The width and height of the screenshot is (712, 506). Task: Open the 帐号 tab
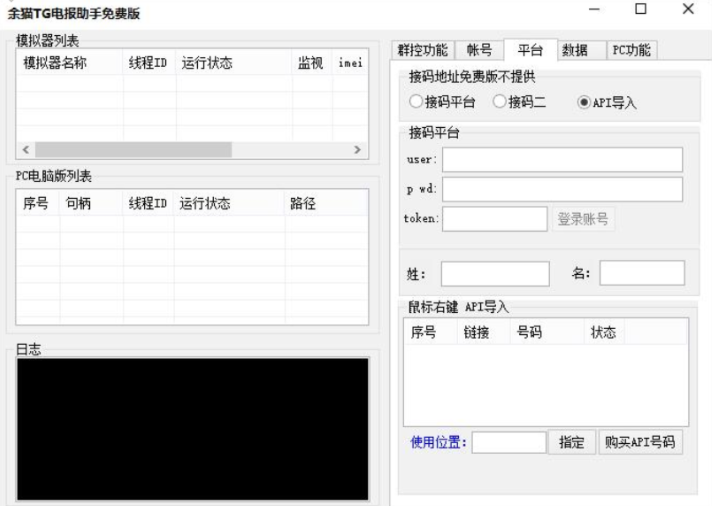[x=480, y=51]
